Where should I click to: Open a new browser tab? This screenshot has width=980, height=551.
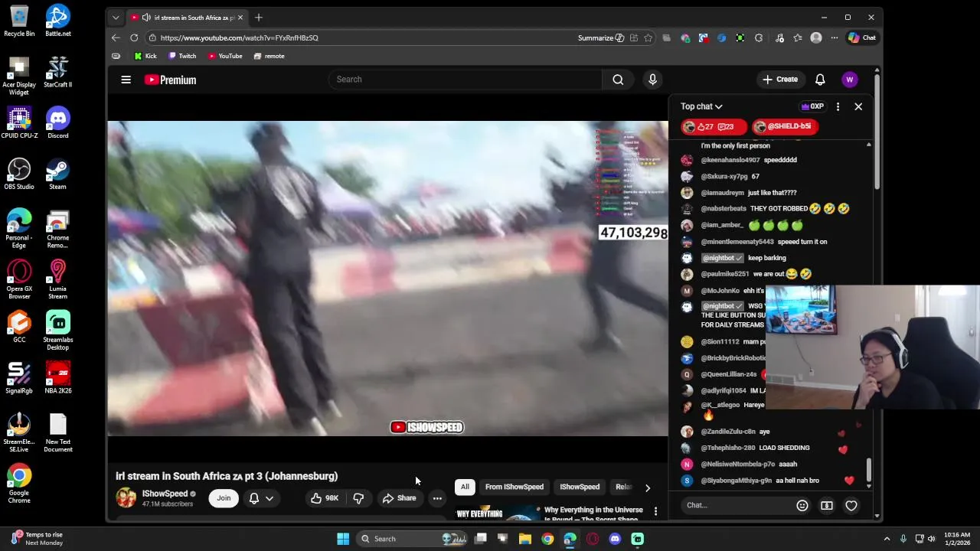point(259,17)
